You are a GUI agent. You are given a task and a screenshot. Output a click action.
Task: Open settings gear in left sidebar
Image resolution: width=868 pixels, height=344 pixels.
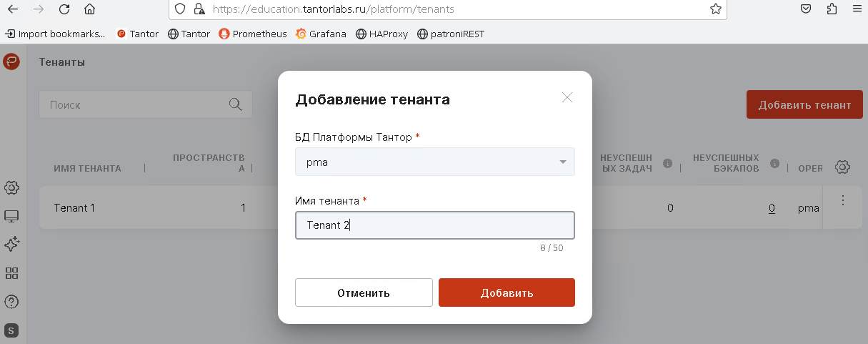(x=11, y=187)
